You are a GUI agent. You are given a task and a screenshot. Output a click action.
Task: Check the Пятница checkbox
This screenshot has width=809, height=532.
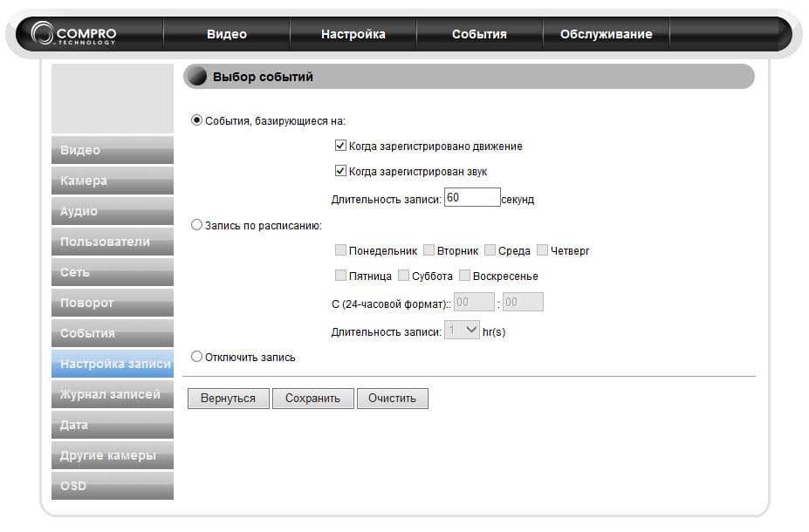pyautogui.click(x=340, y=276)
